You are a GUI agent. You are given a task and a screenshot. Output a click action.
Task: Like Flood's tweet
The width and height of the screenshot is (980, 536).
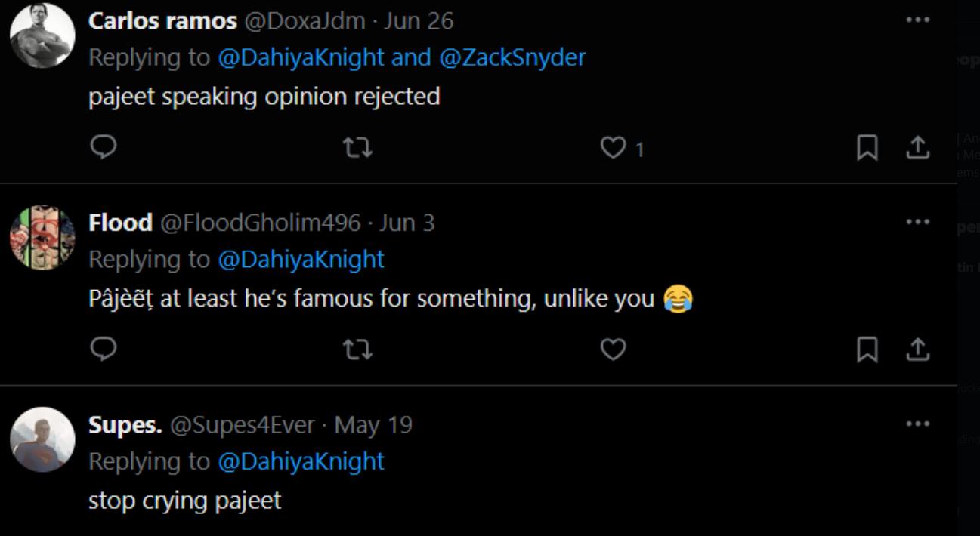pos(613,350)
